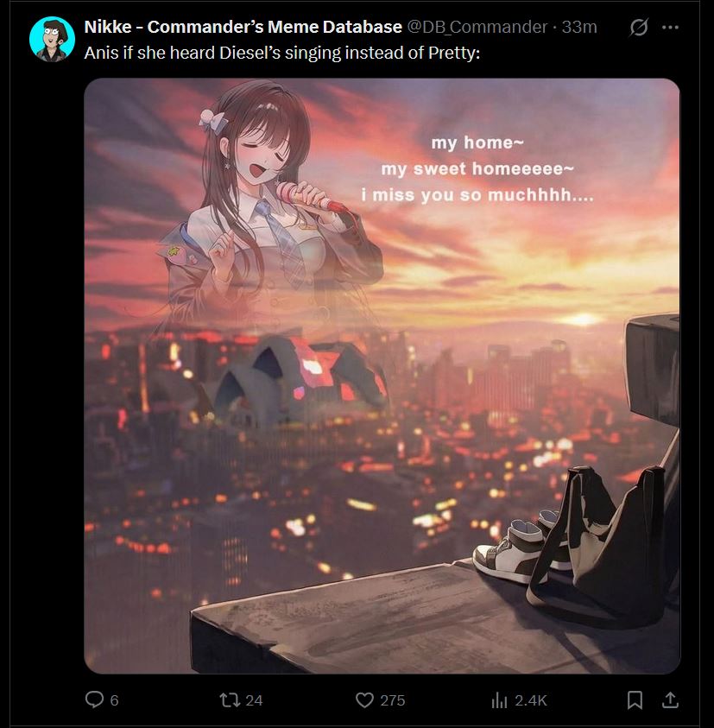714x728 pixels.
Task: Click the 33m timestamp
Action: [x=579, y=27]
